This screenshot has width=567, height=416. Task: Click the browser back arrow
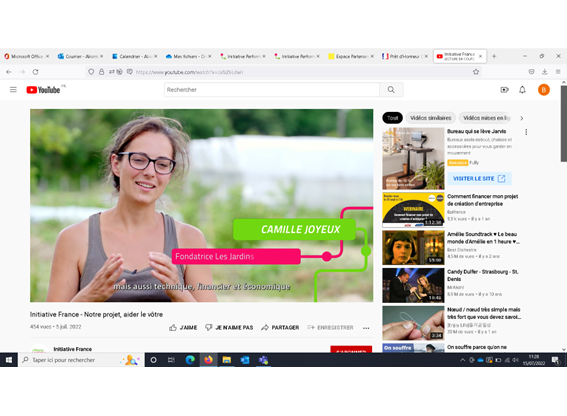pos(9,72)
